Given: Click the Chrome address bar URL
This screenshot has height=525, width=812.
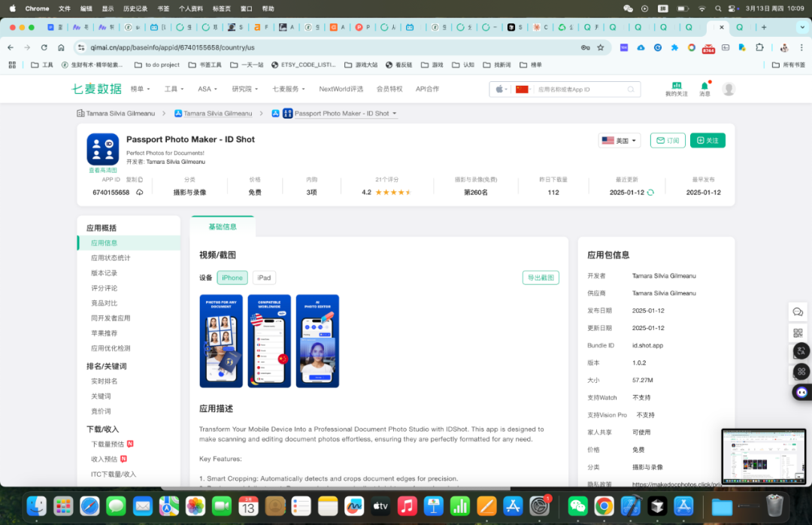Looking at the screenshot, I should (x=173, y=47).
